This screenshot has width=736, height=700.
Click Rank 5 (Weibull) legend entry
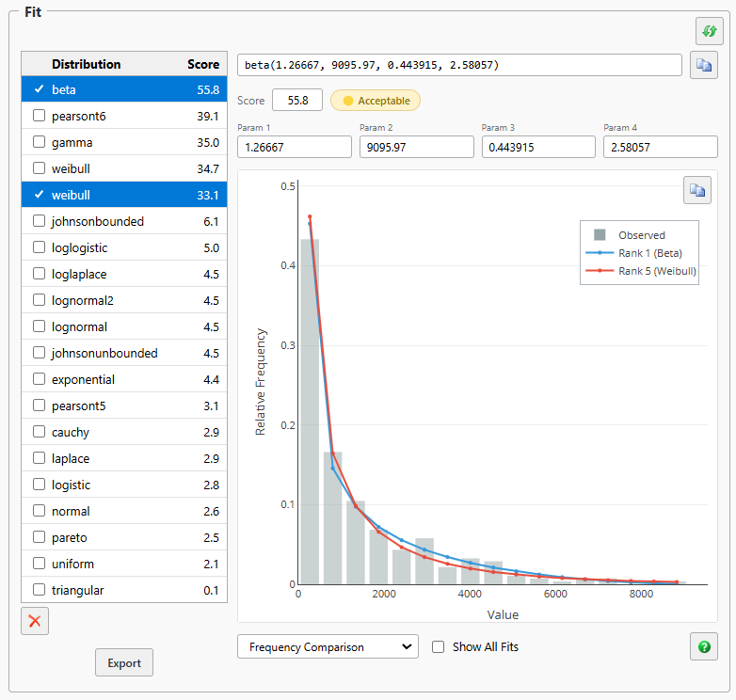point(641,271)
